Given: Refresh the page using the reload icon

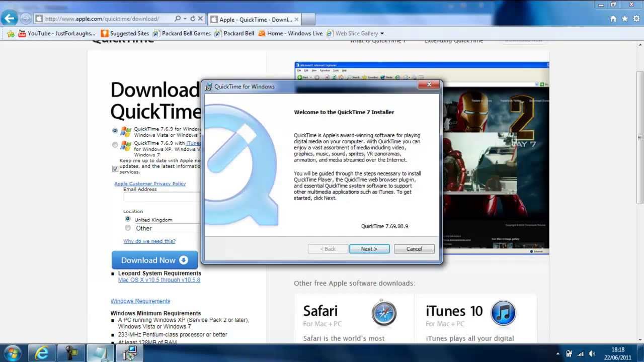Looking at the screenshot, I should coord(193,19).
